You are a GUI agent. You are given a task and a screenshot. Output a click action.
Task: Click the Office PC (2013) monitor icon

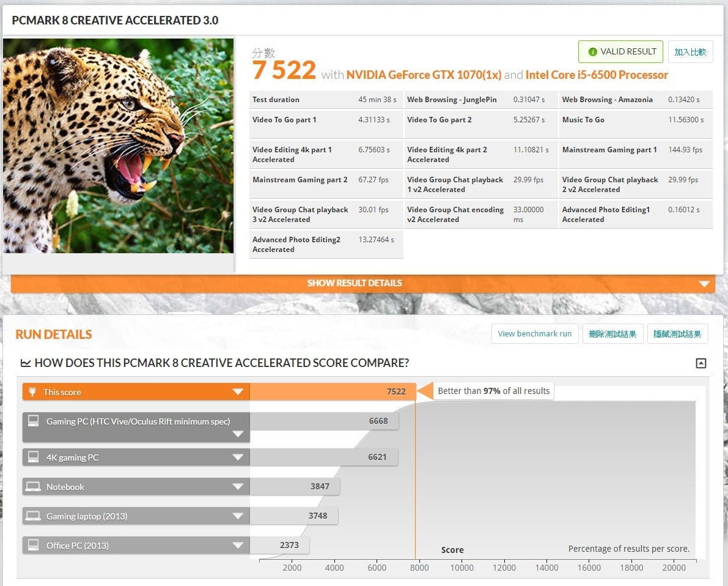[x=33, y=546]
